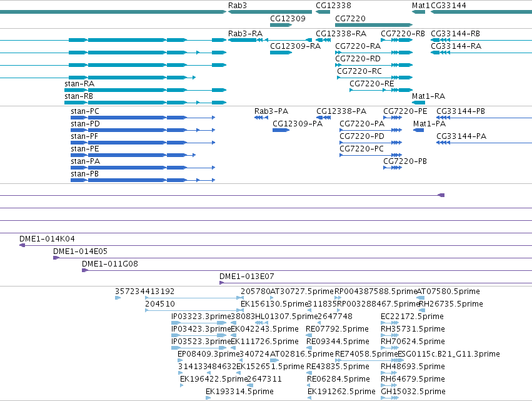Click protein CG7220-PE
532x401 pixels.
coord(405,111)
